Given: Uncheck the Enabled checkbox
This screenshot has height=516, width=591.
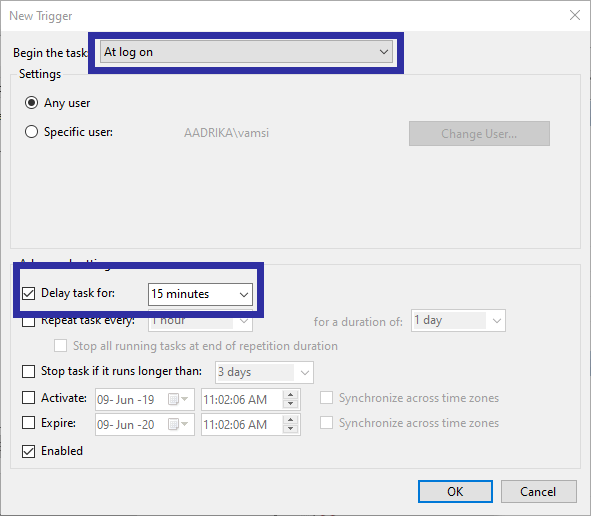Looking at the screenshot, I should point(29,451).
